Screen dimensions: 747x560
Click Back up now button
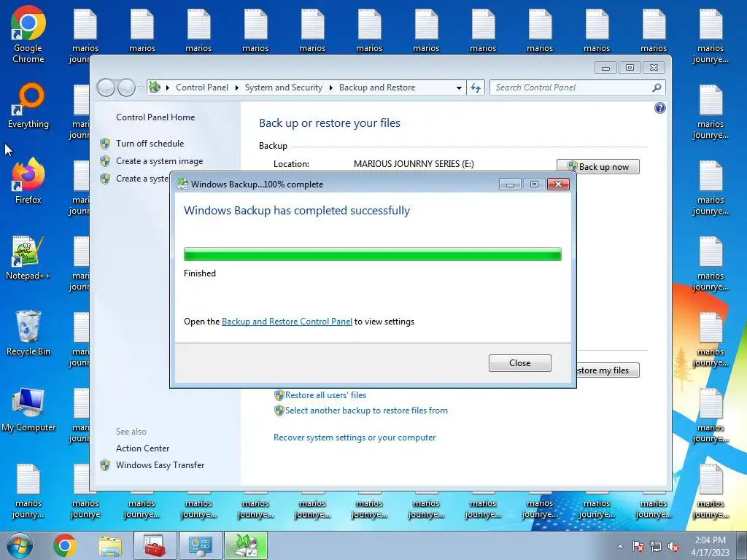pos(598,167)
